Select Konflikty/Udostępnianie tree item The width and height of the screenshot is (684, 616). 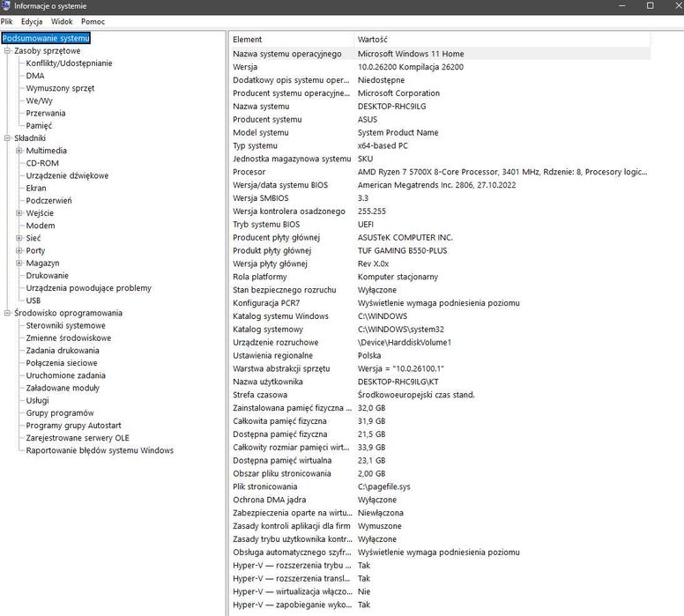[69, 63]
